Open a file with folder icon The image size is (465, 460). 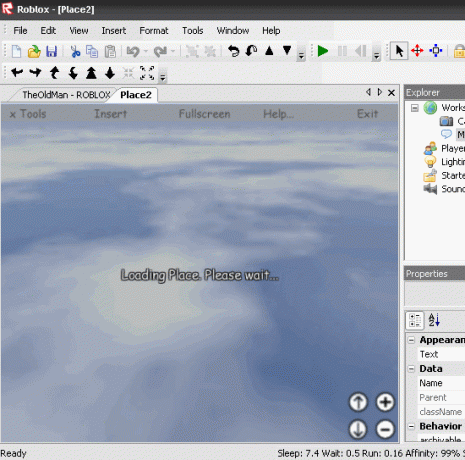click(34, 52)
